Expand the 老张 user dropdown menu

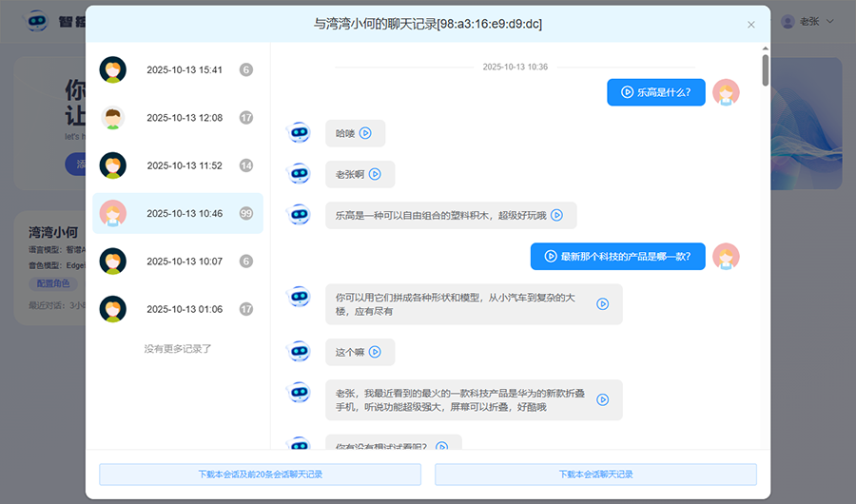[x=807, y=21]
